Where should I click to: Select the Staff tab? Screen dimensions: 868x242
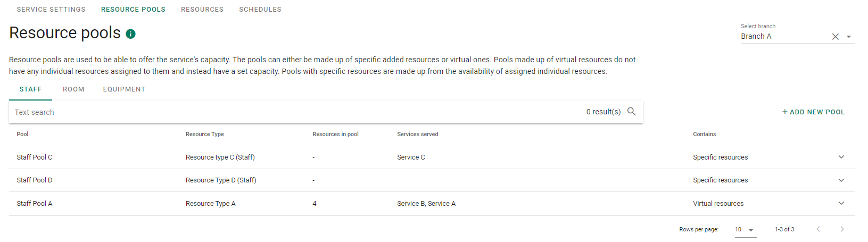coord(30,89)
